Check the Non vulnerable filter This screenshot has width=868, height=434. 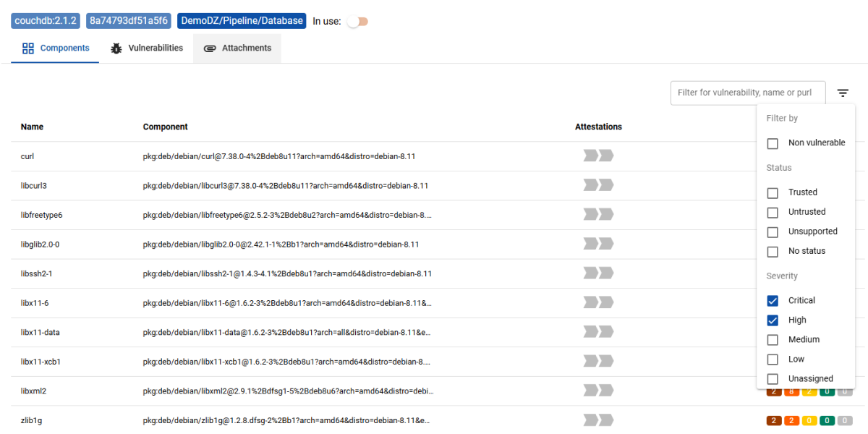click(x=773, y=143)
